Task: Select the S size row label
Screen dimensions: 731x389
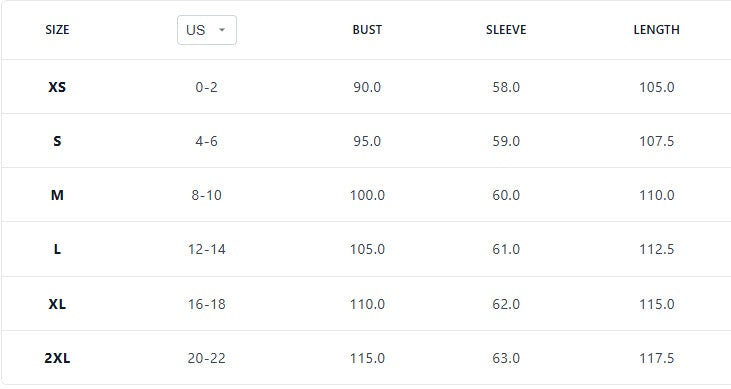Action: point(57,141)
